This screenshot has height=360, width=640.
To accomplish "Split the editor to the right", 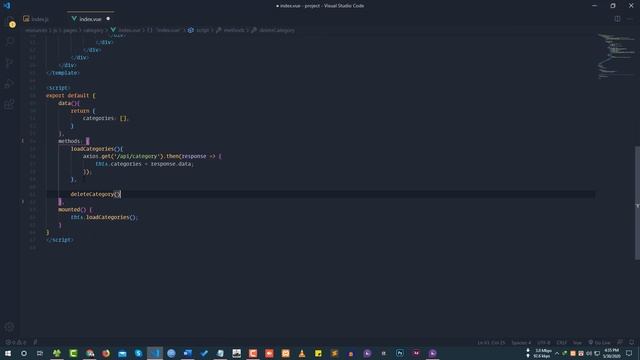I will (x=617, y=19).
